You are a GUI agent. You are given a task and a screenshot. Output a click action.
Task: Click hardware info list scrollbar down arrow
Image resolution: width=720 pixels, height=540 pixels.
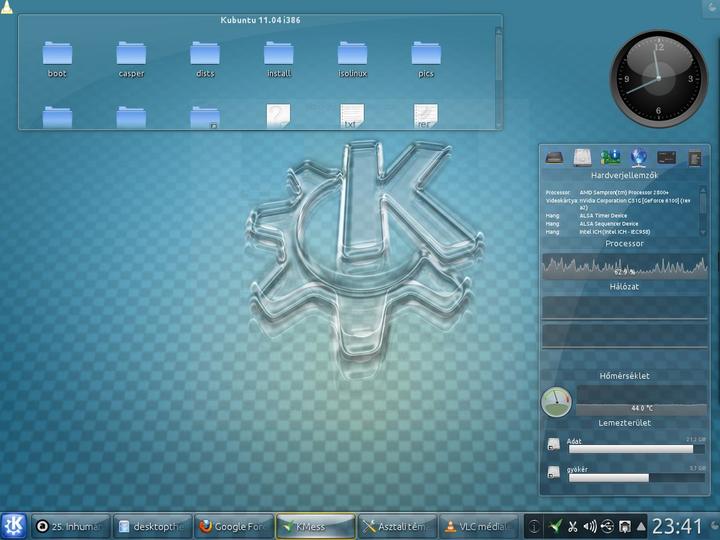[703, 233]
